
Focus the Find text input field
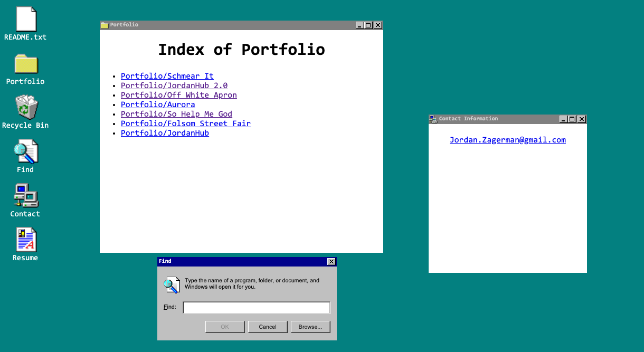257,308
